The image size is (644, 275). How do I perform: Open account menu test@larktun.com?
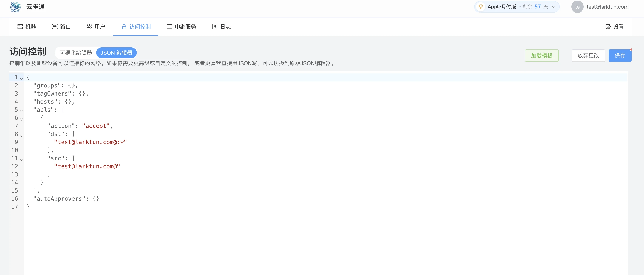[607, 7]
